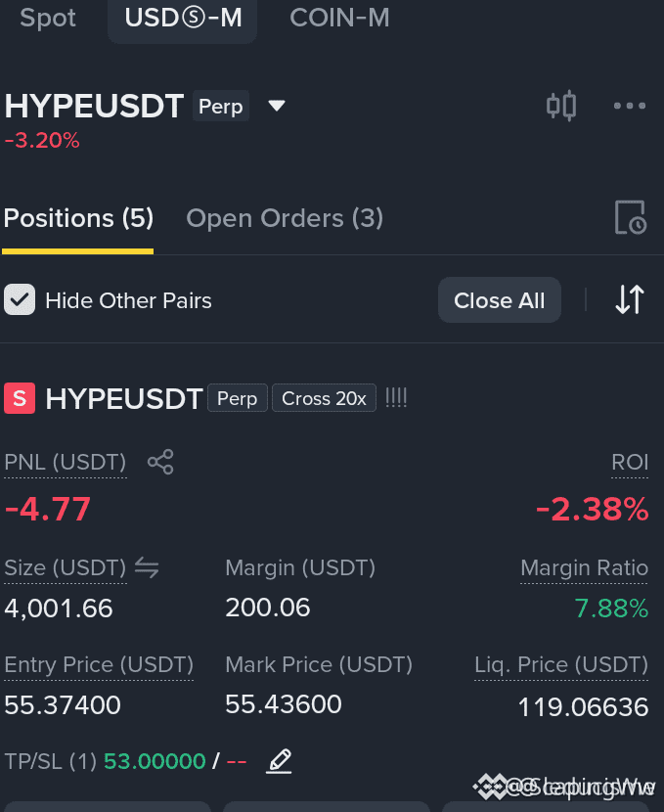The height and width of the screenshot is (812, 664).
Task: Open the candlestick chart icon
Action: [x=561, y=106]
